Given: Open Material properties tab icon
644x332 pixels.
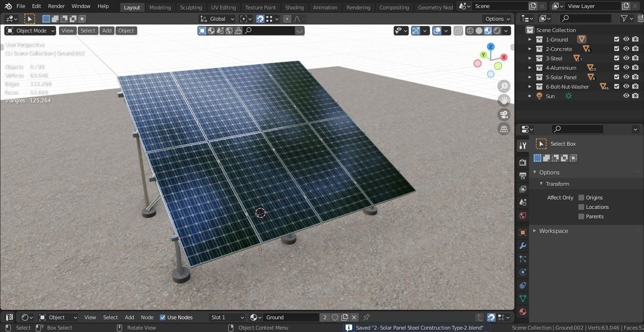Looking at the screenshot, I should [522, 312].
